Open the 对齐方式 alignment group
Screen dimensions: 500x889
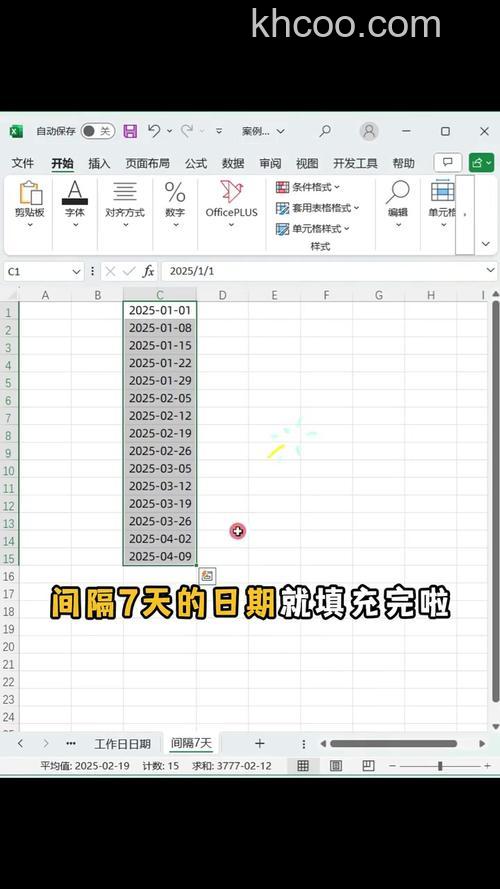125,205
